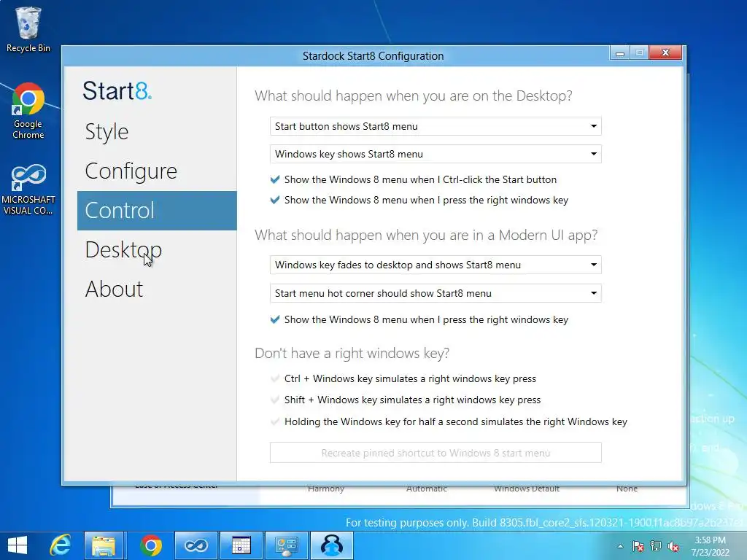Open the Microshaft Visual Co desktop shortcut
Image resolution: width=747 pixels, height=560 pixels.
point(28,190)
